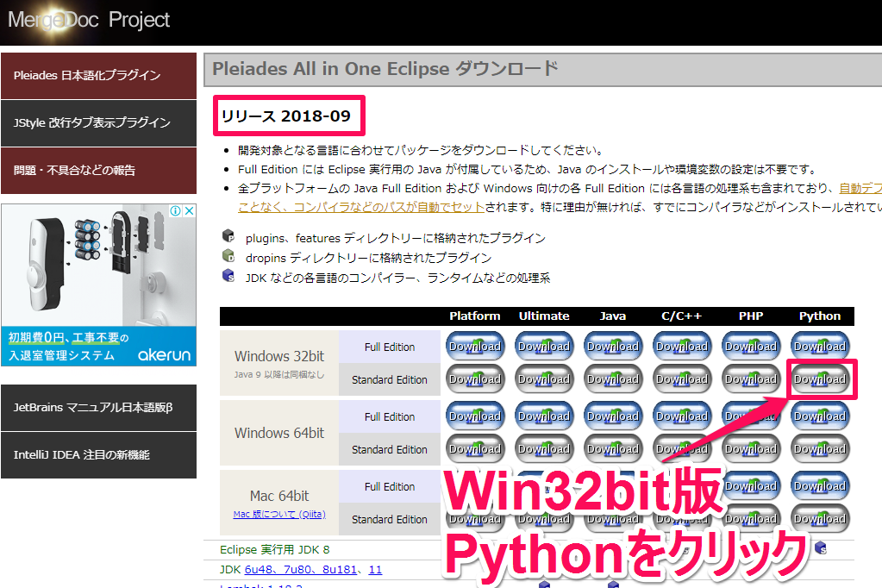Download Windows 64bit Standard Edition C/C++
This screenshot has height=588, width=882.
681,448
